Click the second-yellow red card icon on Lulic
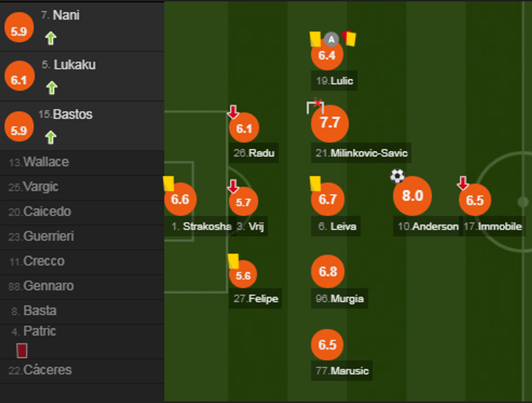 [349, 39]
